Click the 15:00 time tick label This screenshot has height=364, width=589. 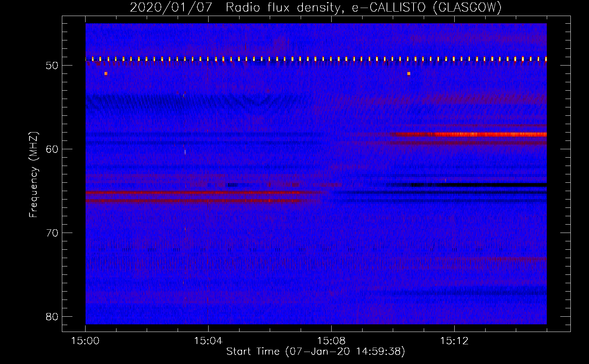click(86, 341)
